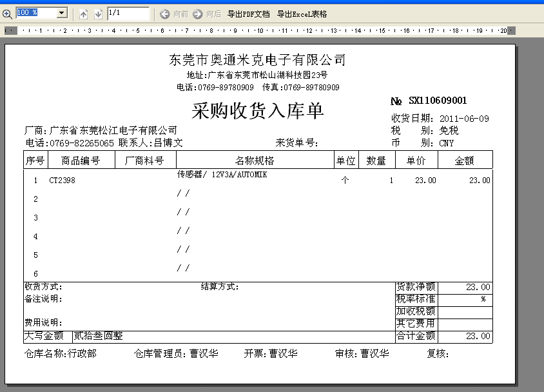Click the product code CT2398
The image size is (544, 392).
tap(62, 181)
